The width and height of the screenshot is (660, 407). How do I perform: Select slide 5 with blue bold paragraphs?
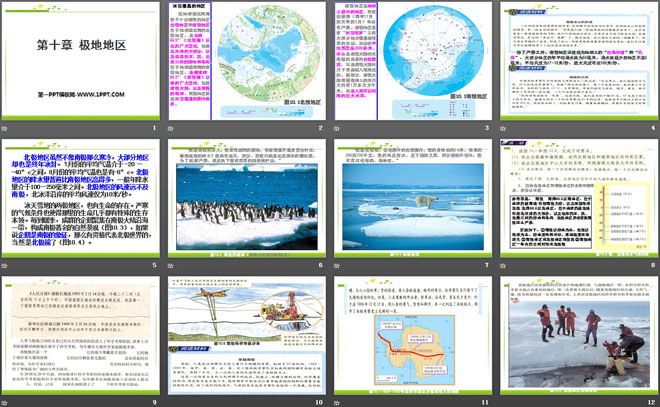(x=81, y=198)
